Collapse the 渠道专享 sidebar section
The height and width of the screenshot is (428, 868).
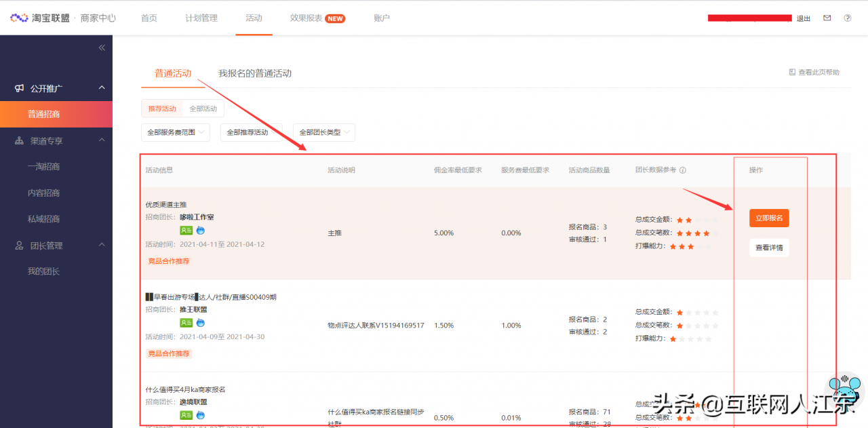pyautogui.click(x=102, y=140)
